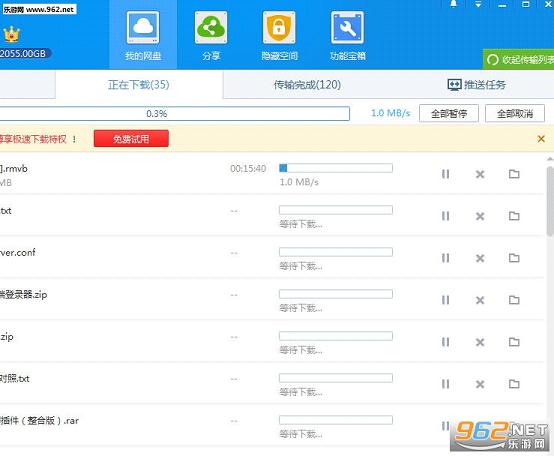Pause the .rmvb file download
Viewport: 554px width, 456px height.
(x=446, y=174)
